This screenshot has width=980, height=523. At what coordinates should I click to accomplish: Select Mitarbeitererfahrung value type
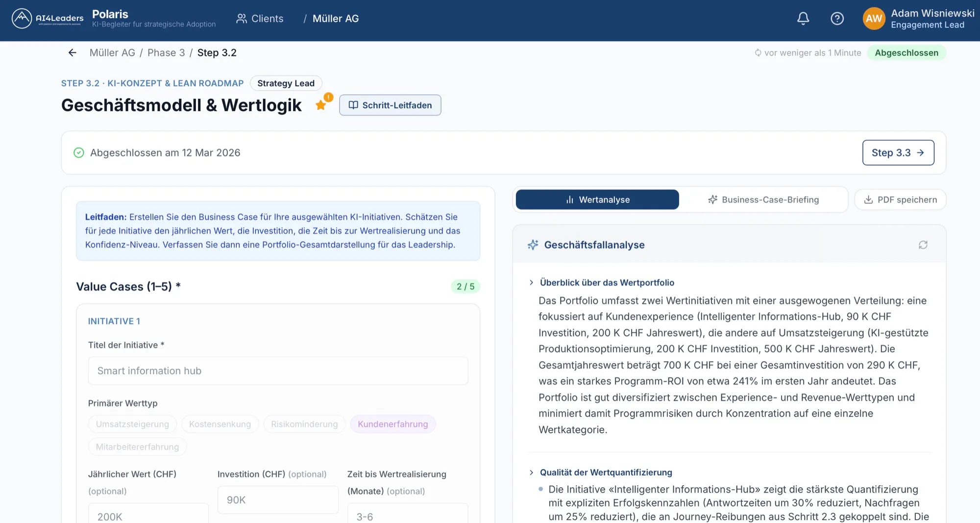(x=137, y=447)
